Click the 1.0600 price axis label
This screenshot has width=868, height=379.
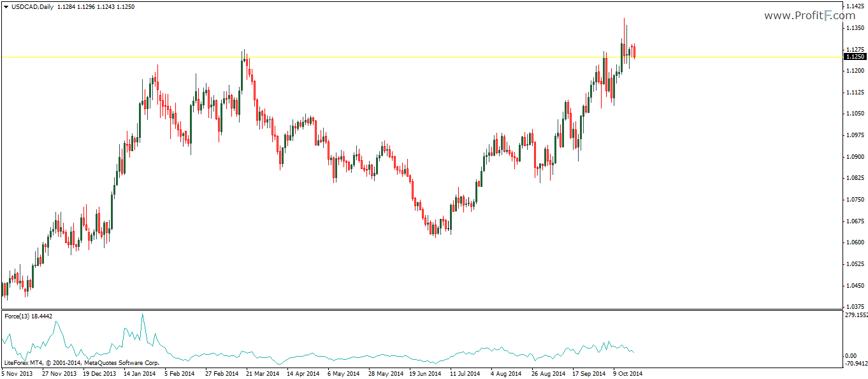(x=855, y=242)
